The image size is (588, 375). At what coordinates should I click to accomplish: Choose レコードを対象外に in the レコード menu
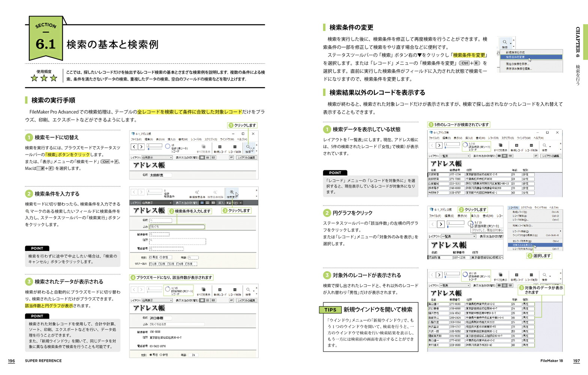535,249
